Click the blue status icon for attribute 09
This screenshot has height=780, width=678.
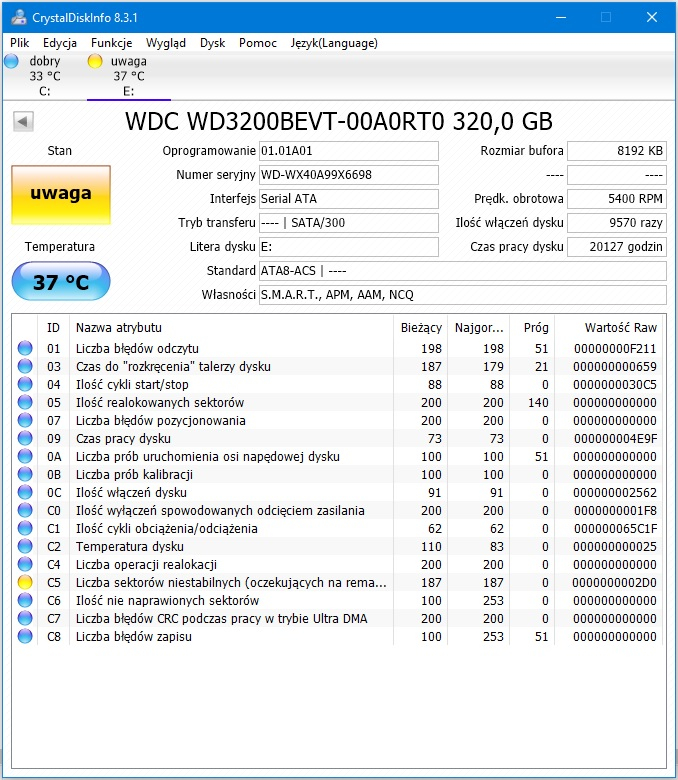pos(25,438)
